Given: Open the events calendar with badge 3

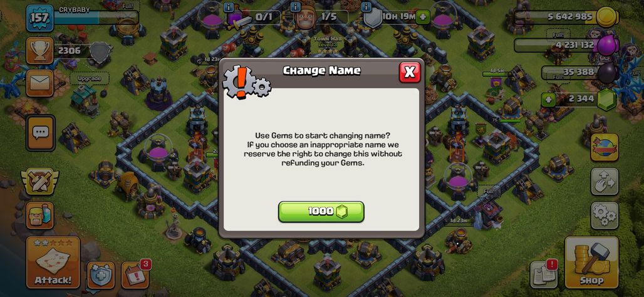Looking at the screenshot, I should click(x=135, y=274).
